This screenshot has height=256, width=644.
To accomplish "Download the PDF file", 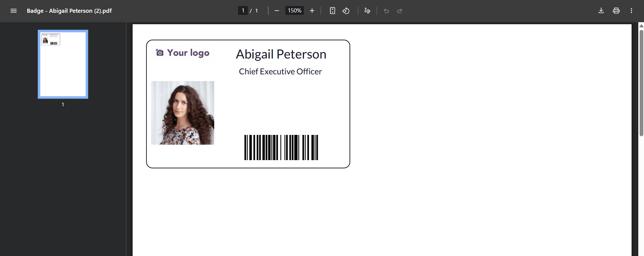I will point(601,11).
